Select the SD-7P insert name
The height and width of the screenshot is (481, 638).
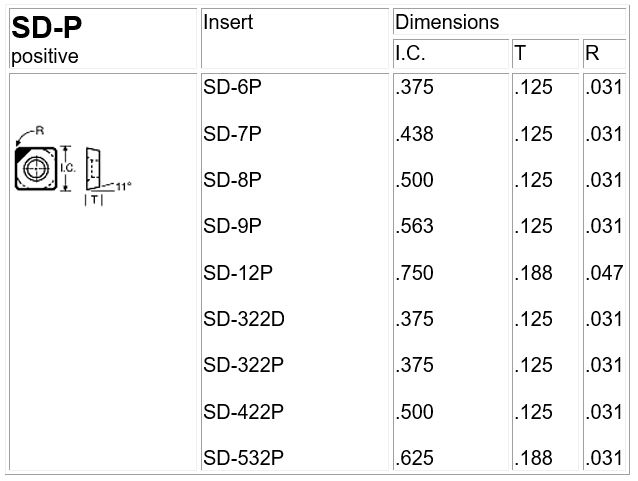233,134
